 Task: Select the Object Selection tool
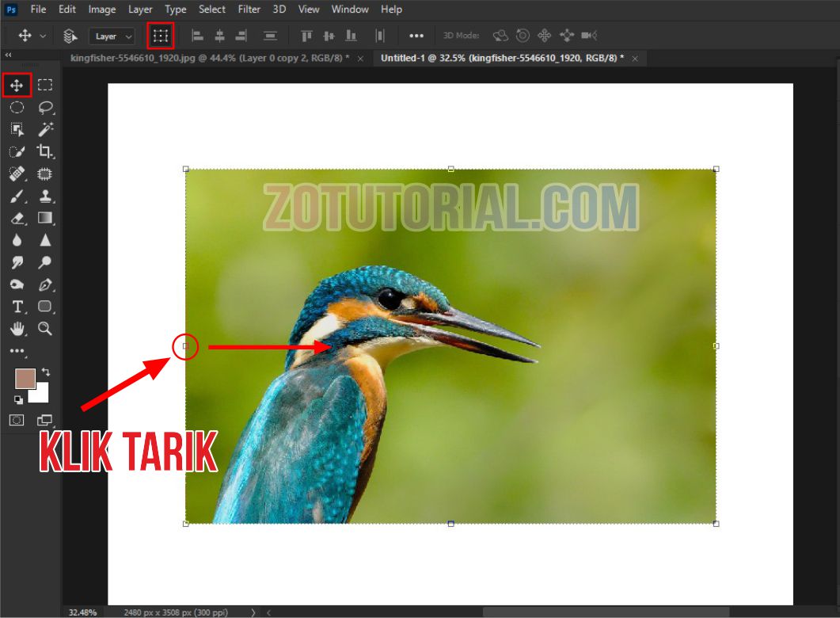[x=17, y=129]
